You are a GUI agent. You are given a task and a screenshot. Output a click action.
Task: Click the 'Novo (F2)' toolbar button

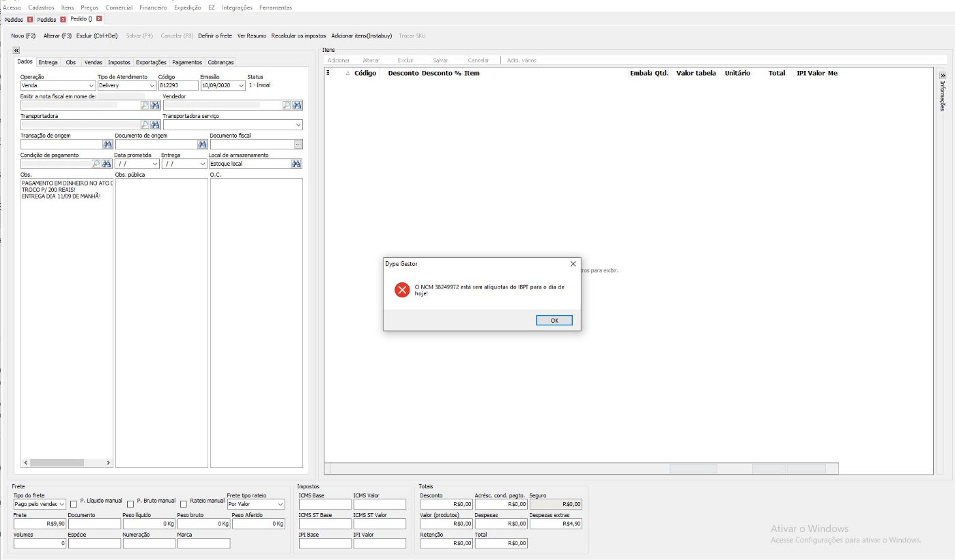click(x=23, y=35)
